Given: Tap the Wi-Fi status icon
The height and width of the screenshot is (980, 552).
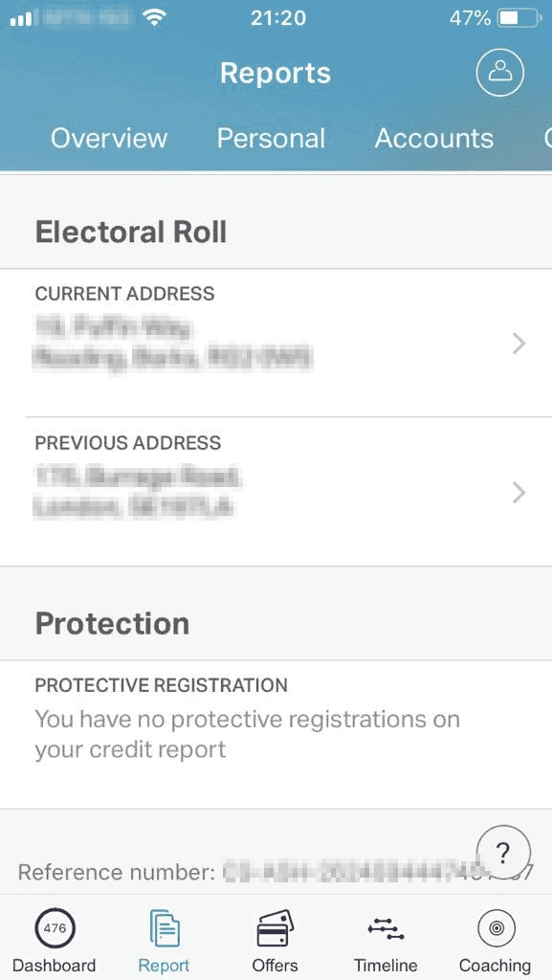Looking at the screenshot, I should pos(154,17).
